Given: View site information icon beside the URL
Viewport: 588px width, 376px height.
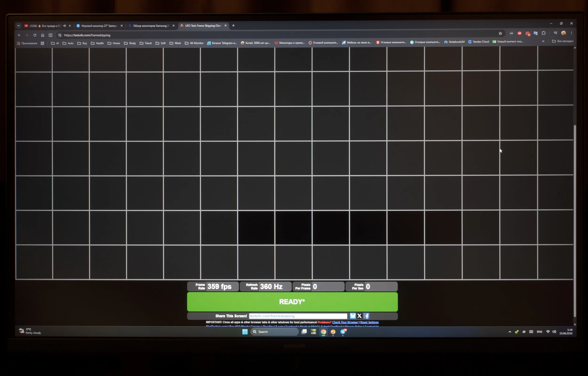Looking at the screenshot, I should (60, 35).
